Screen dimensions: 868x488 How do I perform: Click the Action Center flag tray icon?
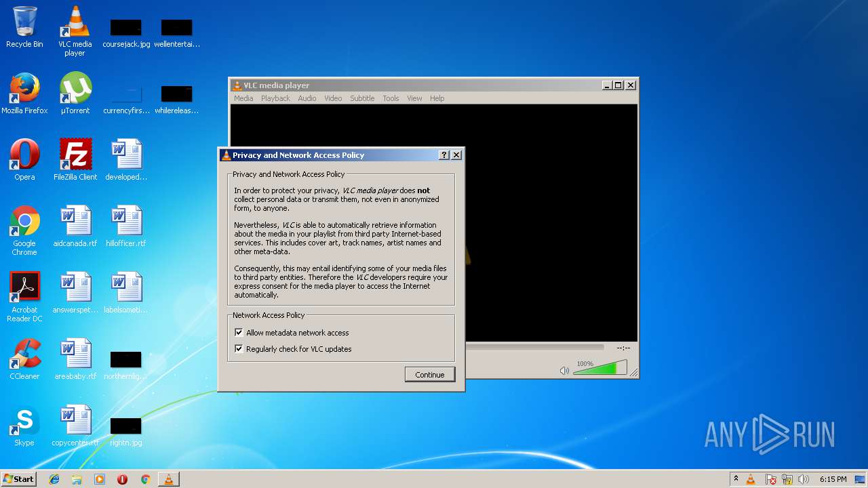tap(770, 480)
